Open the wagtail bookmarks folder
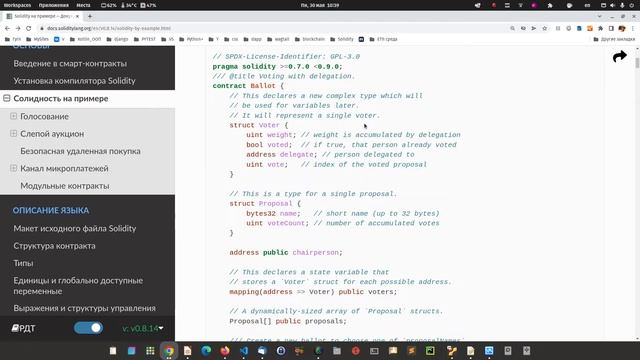Viewport: 640px width, 360px height. [x=278, y=39]
